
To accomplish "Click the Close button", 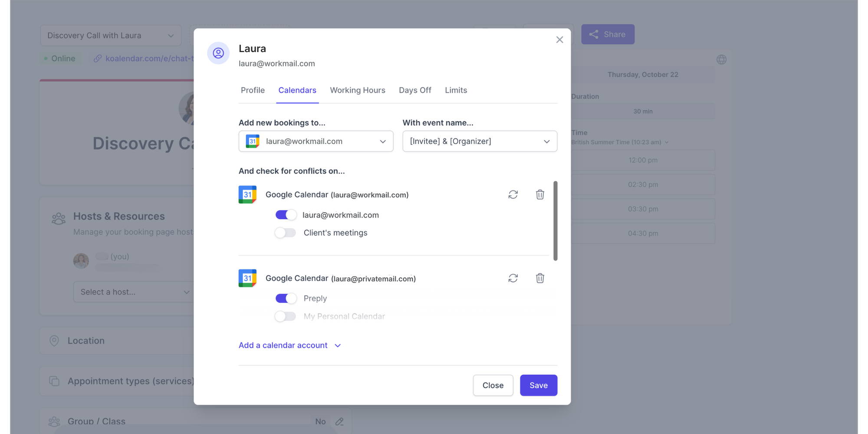I will (x=493, y=385).
